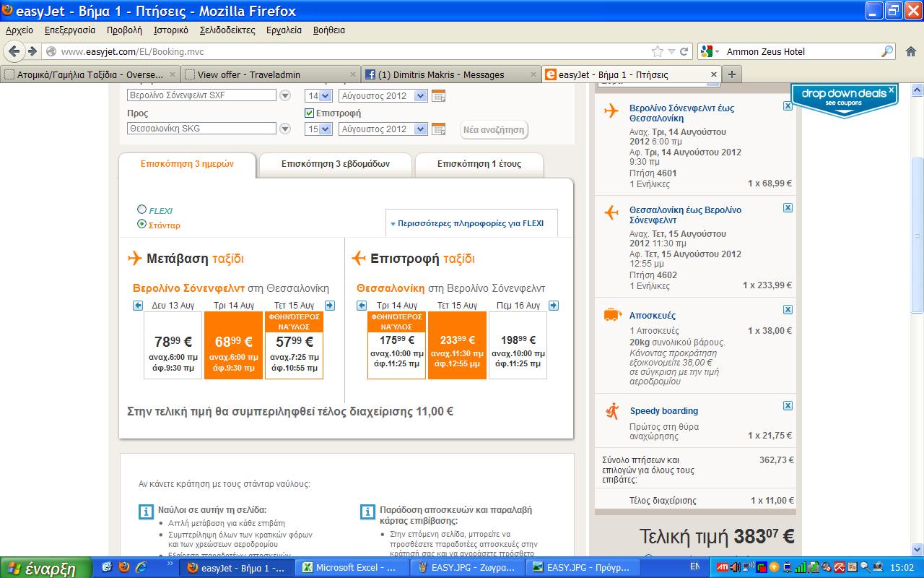
Task: Expand the origin airport dropdown Βερολίνο Σόνενφελντ
Action: click(x=285, y=95)
